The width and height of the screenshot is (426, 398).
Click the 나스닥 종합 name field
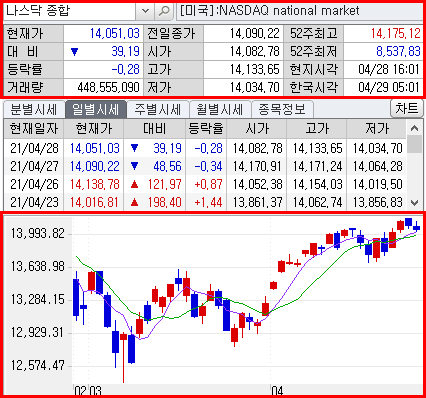point(70,11)
